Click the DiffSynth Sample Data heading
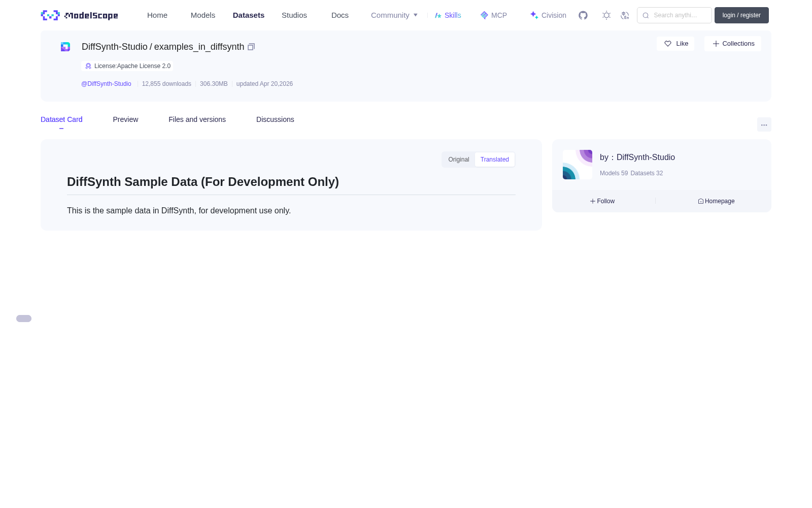Image resolution: width=812 pixels, height=508 pixels. [203, 182]
